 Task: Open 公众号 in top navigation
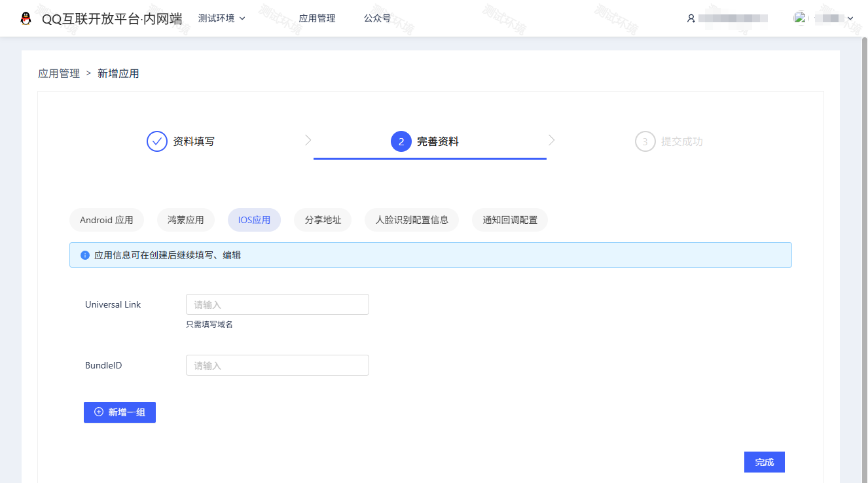pos(377,18)
